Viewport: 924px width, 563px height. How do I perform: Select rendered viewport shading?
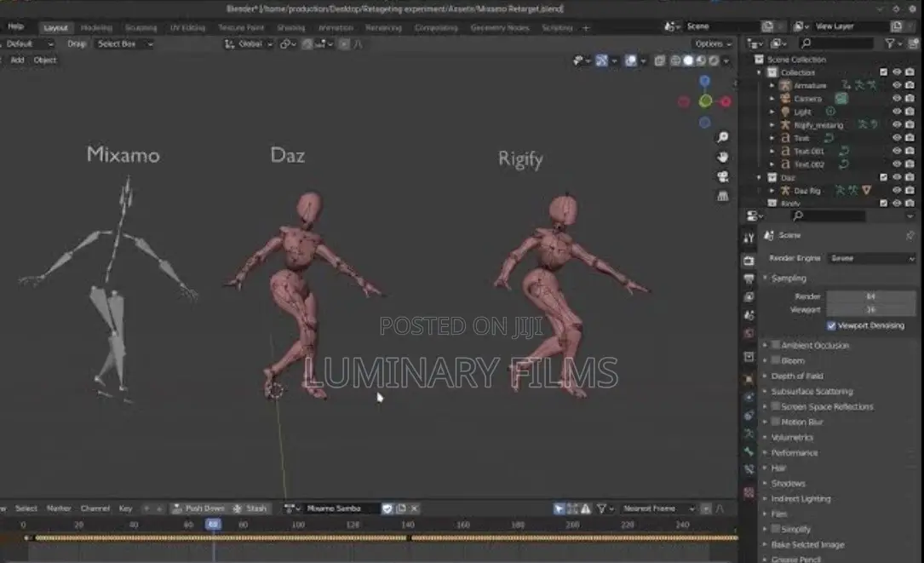[714, 60]
